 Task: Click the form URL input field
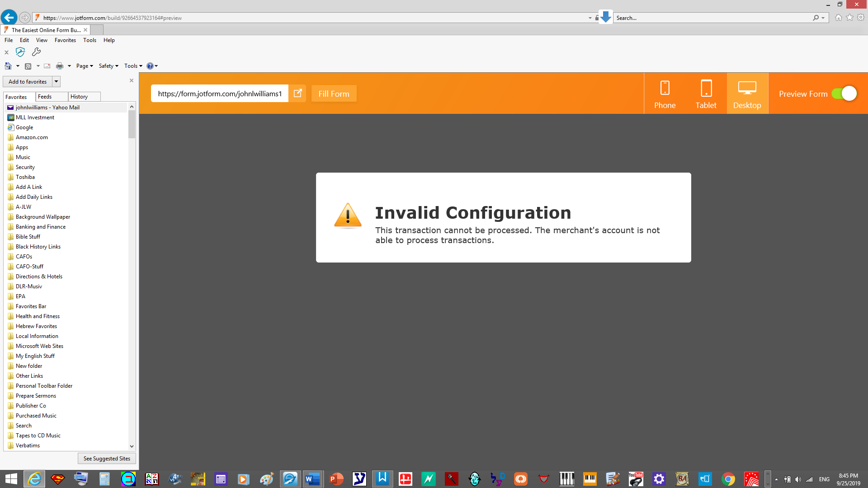click(220, 94)
